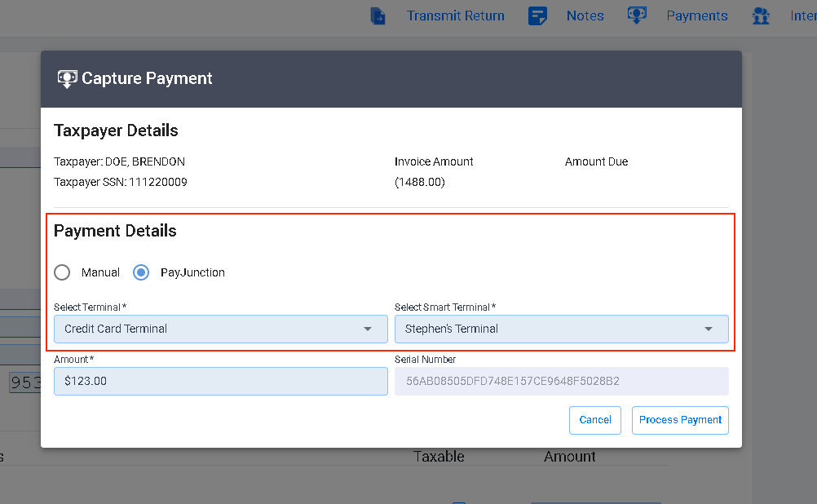Click the Transmit Return document icon

[x=378, y=15]
